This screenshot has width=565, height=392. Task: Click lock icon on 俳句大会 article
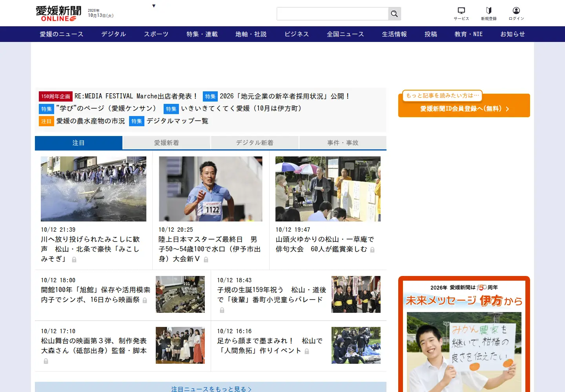point(372,250)
